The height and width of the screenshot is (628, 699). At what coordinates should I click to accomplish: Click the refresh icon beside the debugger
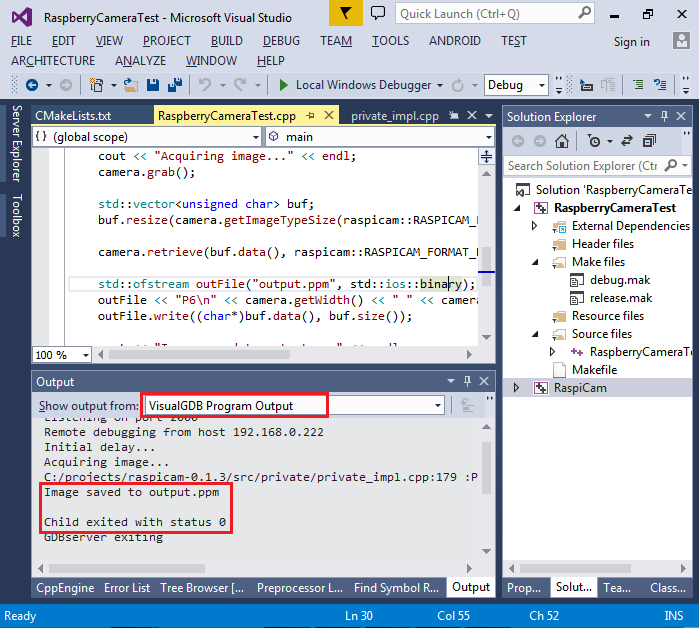click(x=458, y=85)
